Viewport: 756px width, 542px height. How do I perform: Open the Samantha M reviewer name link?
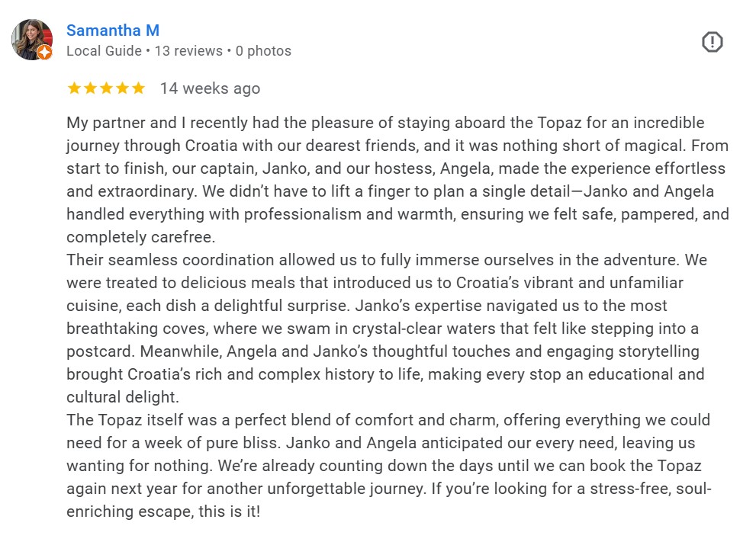point(112,30)
